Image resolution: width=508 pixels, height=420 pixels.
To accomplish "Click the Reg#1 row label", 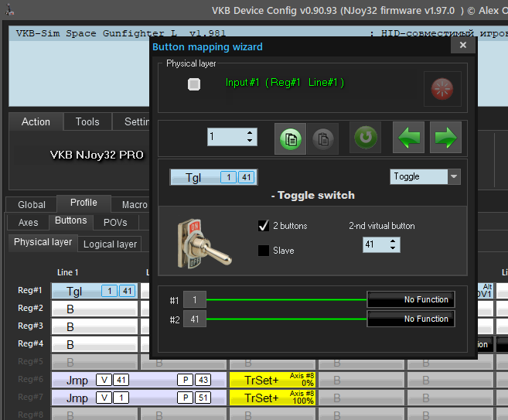I will [x=30, y=290].
